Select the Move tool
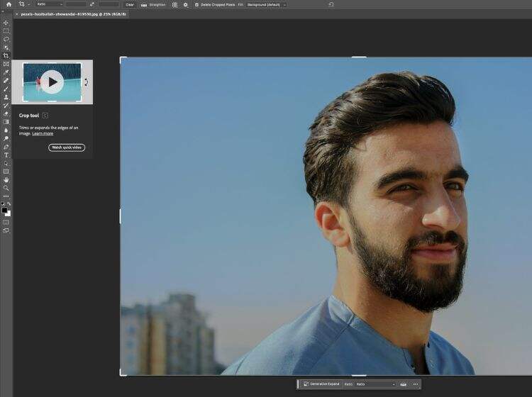This screenshot has height=397, width=532. 6,23
